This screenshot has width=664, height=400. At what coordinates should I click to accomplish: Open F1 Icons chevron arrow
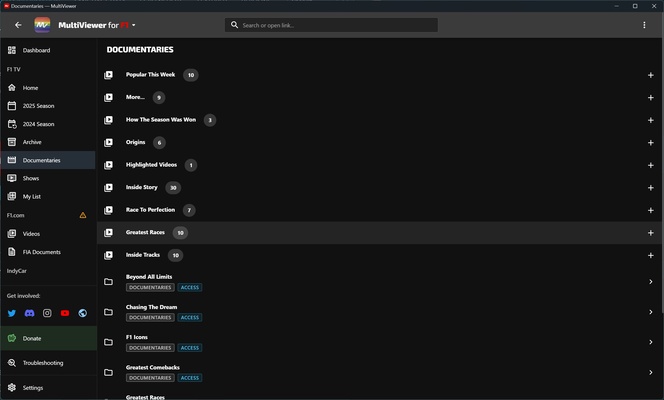[x=650, y=342]
